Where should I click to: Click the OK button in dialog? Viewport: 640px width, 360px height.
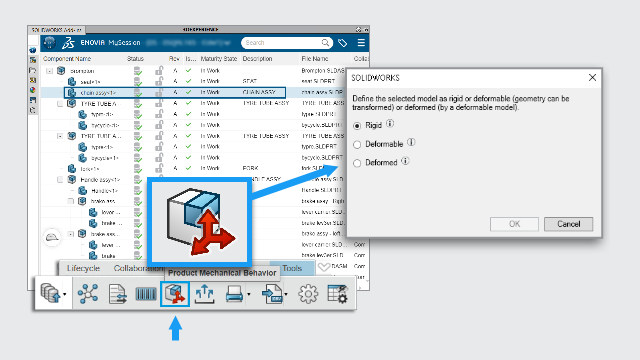514,224
